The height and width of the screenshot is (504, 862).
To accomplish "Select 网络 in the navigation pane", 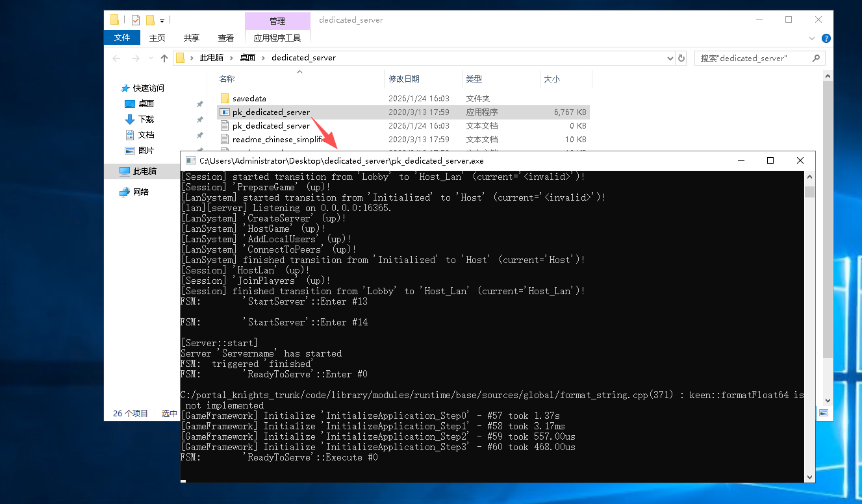I will (141, 192).
